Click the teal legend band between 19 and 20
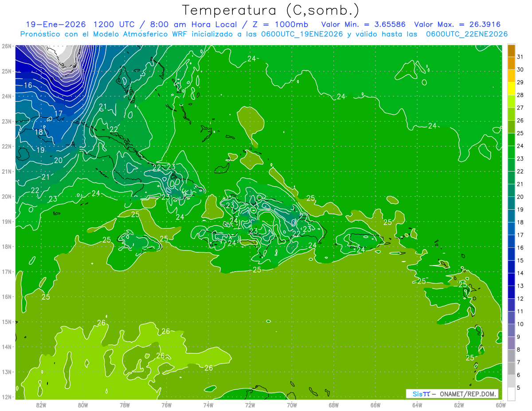532x411 pixels. [511, 203]
